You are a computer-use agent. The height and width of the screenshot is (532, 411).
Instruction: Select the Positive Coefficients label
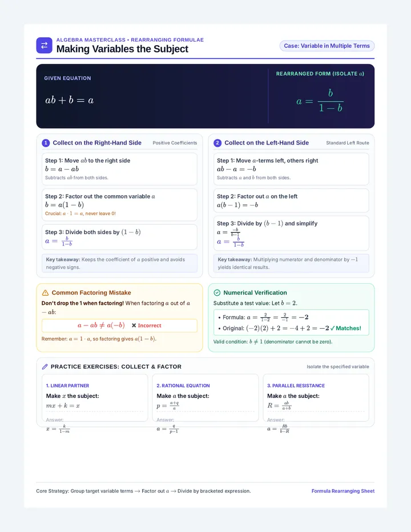(x=175, y=143)
